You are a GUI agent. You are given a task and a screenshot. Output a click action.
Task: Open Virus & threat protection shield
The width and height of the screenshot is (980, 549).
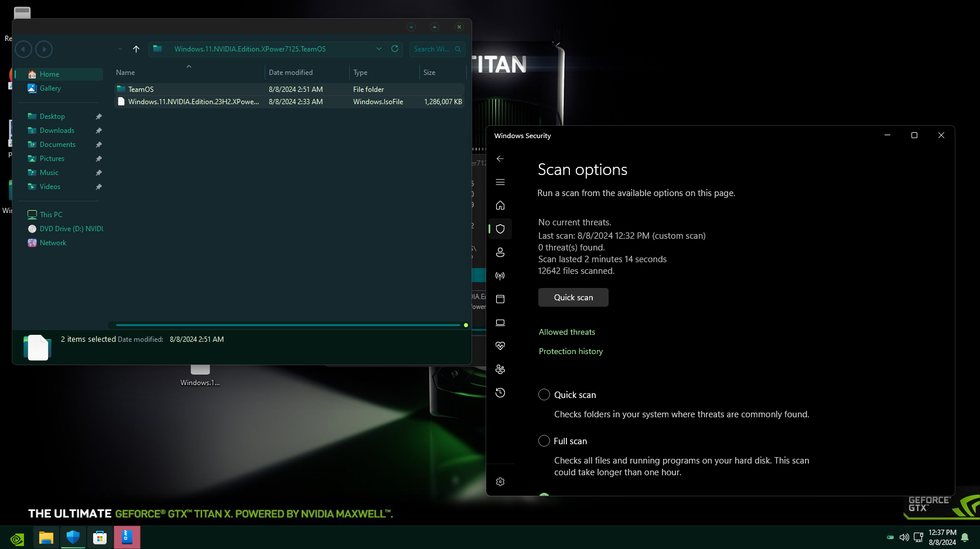coord(500,229)
